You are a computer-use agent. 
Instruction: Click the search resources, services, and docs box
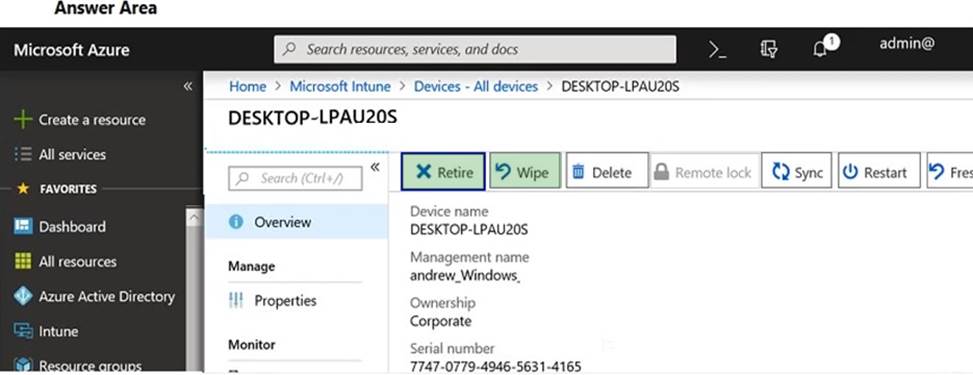tap(475, 49)
